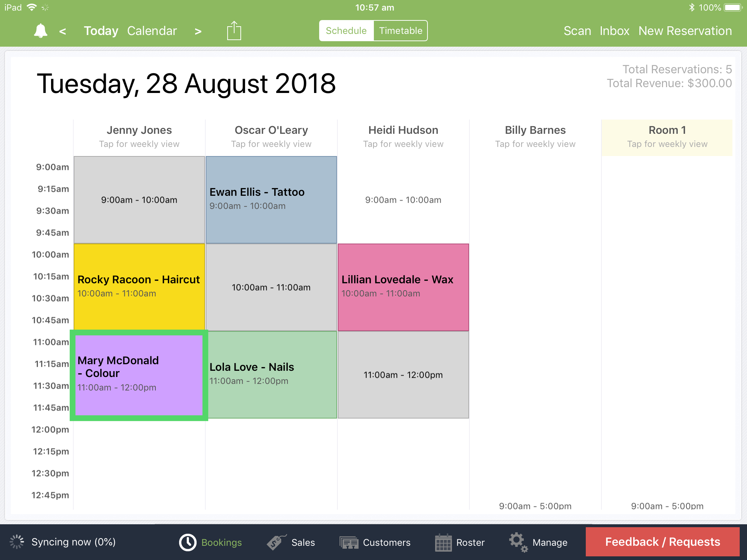The width and height of the screenshot is (747, 560).
Task: Open Rocky Racoon - Haircut booking
Action: click(x=139, y=287)
